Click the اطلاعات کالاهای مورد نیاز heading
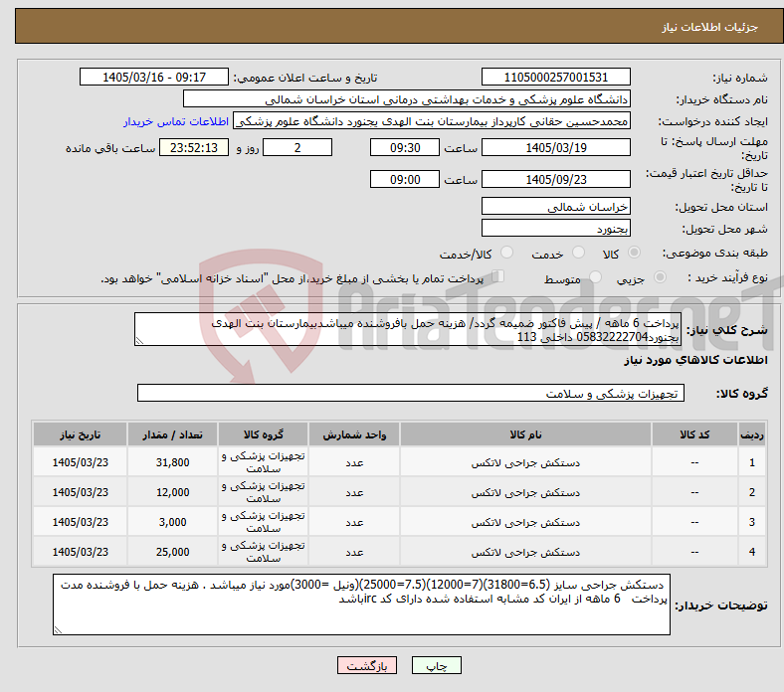784x692 pixels. click(695, 360)
